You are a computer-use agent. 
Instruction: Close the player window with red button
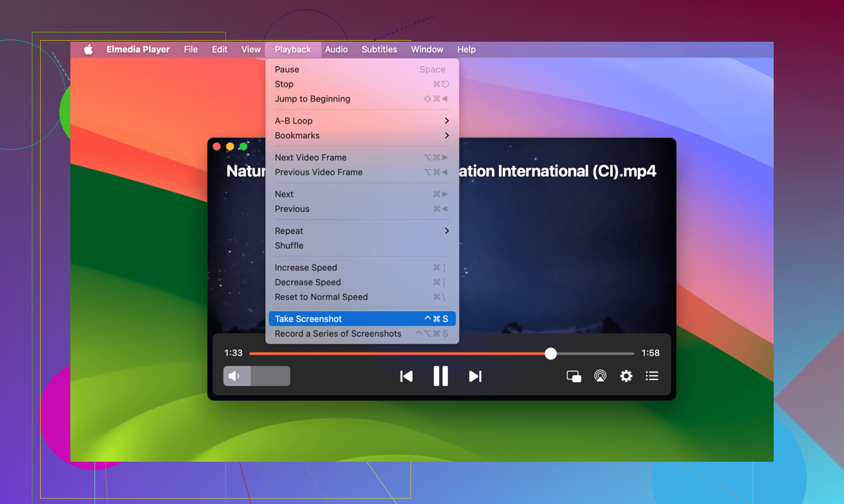216,147
